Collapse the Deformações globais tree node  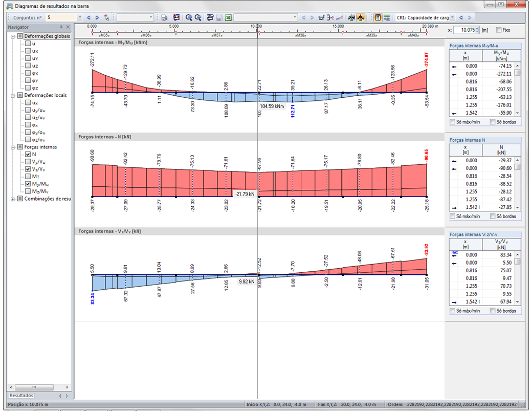point(13,36)
